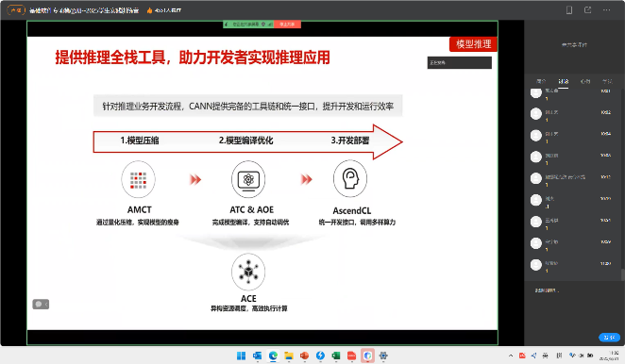Click the red stop-sharing button above the slide
The width and height of the screenshot is (625, 364).
[x=287, y=25]
